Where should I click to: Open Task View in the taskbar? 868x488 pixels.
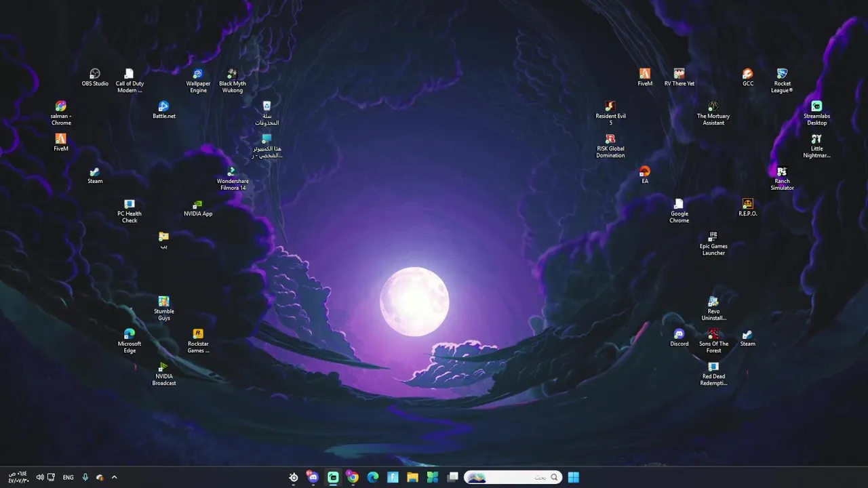click(x=452, y=477)
